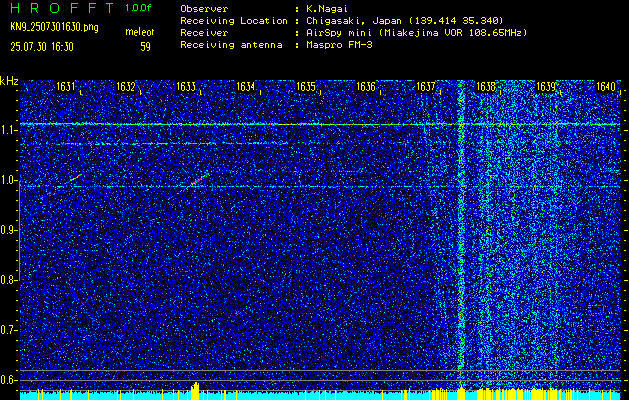Click the 0.9 frequency axis label
Viewport: 629px width, 400px height.
(x=7, y=230)
